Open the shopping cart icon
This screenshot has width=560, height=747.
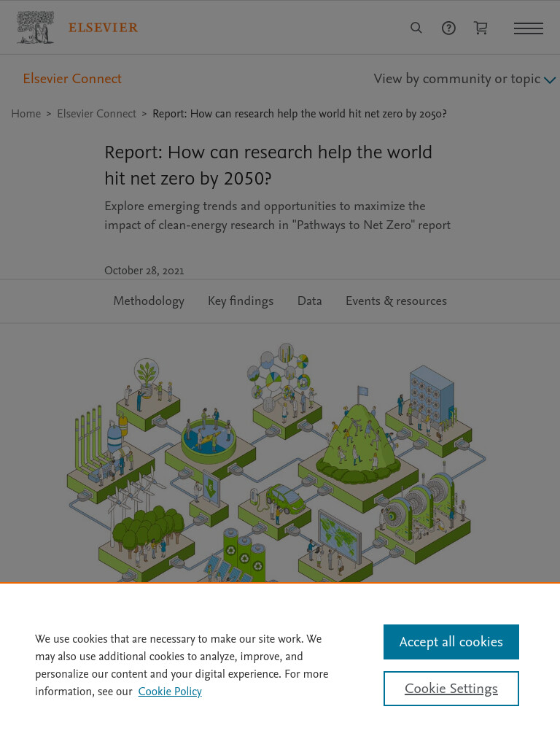[481, 28]
